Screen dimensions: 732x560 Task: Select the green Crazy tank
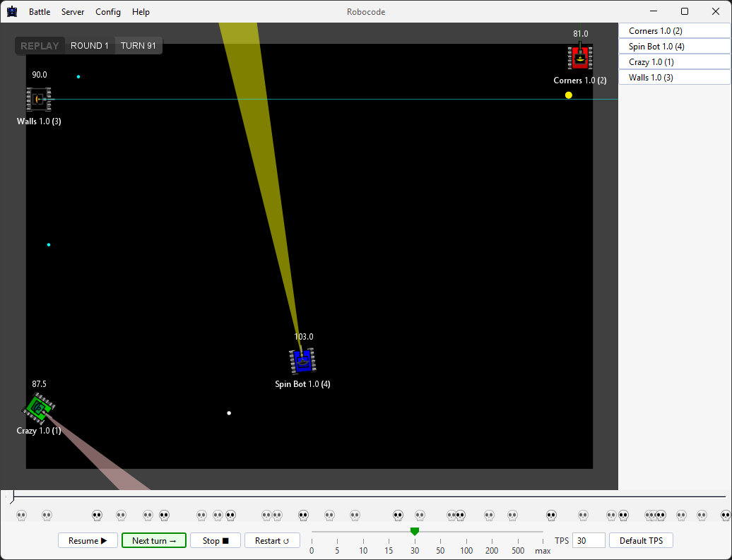(x=39, y=408)
